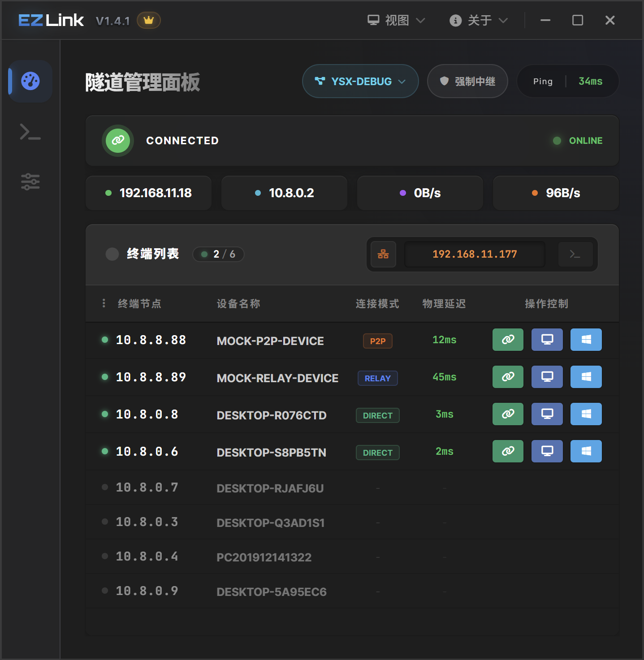Click the 物理延迟 column header
The height and width of the screenshot is (660, 644).
tap(444, 304)
